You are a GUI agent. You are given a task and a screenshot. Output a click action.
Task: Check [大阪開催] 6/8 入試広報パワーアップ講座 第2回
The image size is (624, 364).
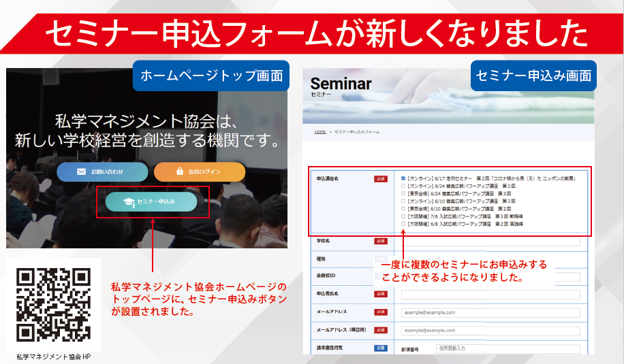(404, 224)
